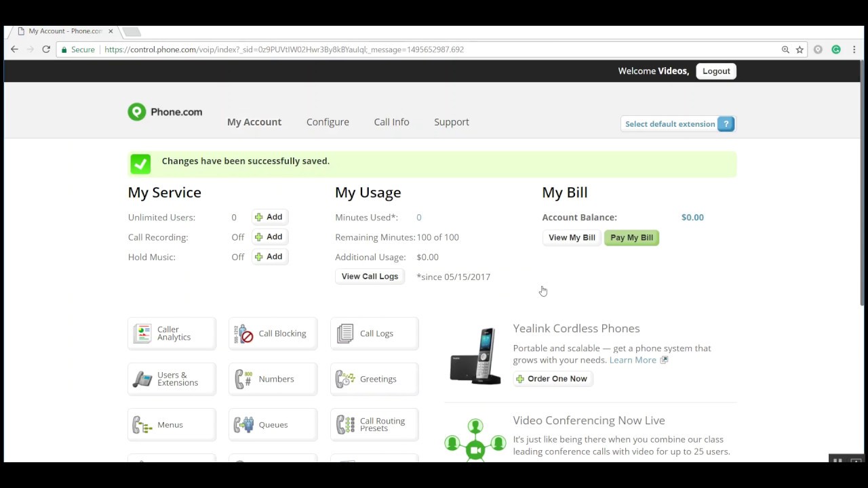Add Hold Music service
This screenshot has width=868, height=488.
pyautogui.click(x=269, y=256)
